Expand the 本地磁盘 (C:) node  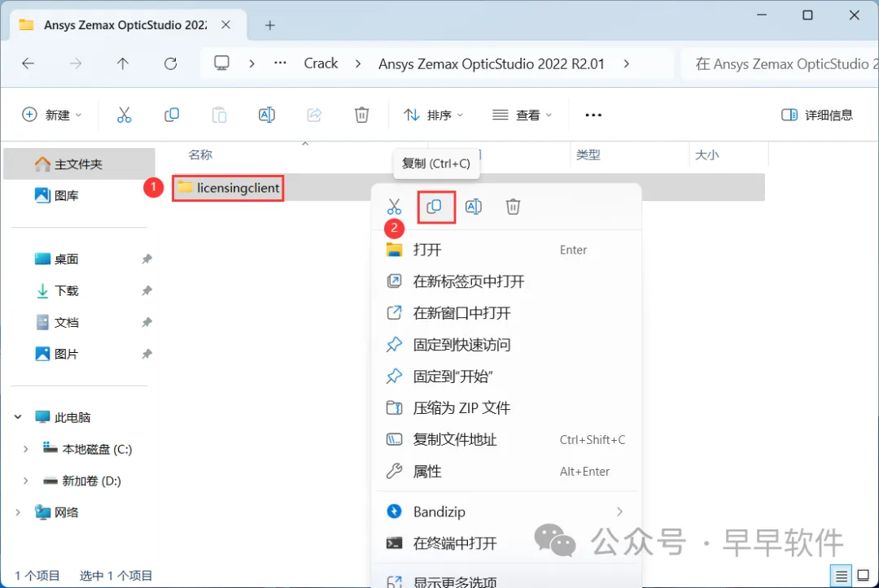[x=26, y=449]
